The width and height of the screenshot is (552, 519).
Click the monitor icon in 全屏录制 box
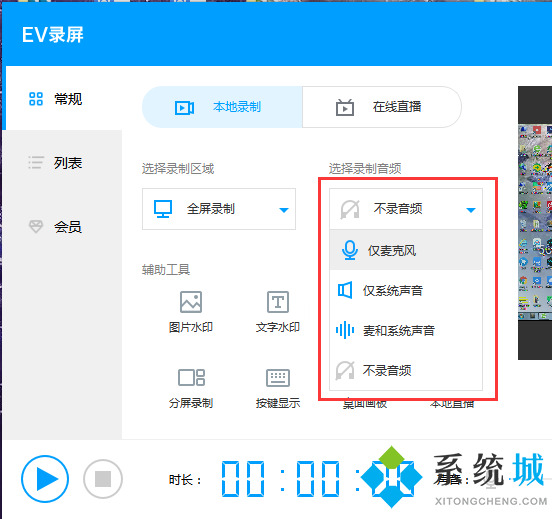point(163,209)
